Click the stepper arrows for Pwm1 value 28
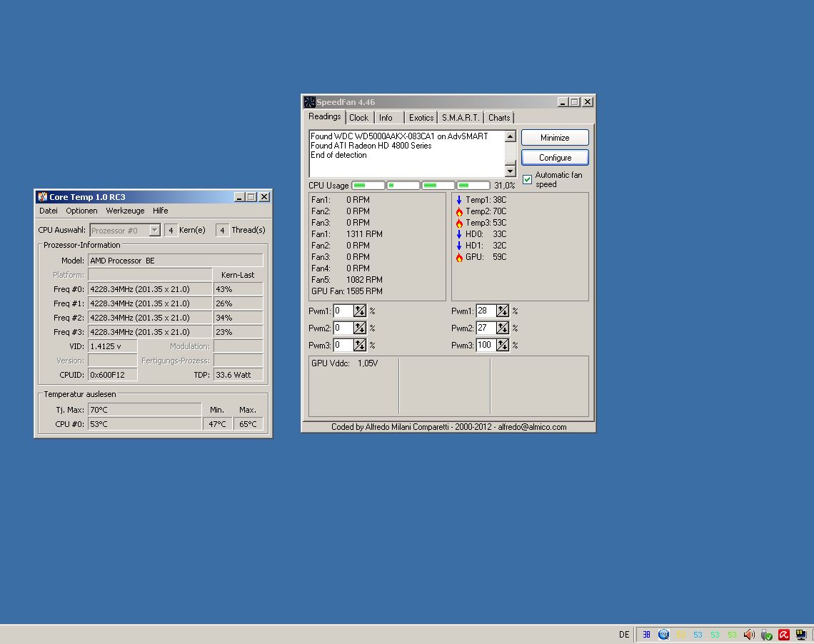The width and height of the screenshot is (814, 644). point(503,311)
